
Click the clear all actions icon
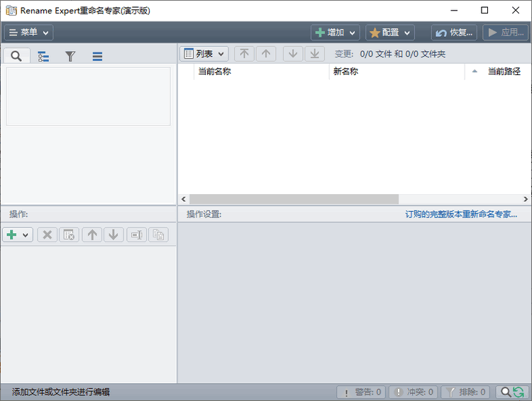(x=69, y=235)
